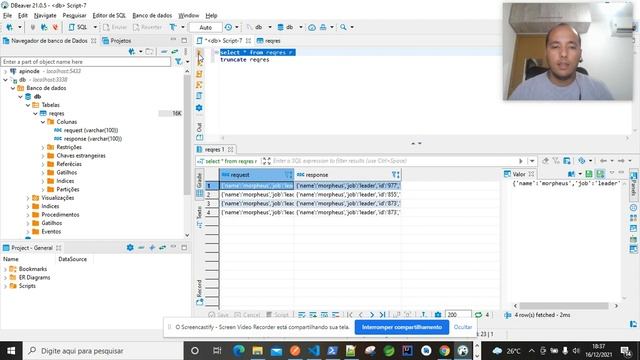Open the SQL editor toolbar button
640x360 pixels.
coord(78,27)
